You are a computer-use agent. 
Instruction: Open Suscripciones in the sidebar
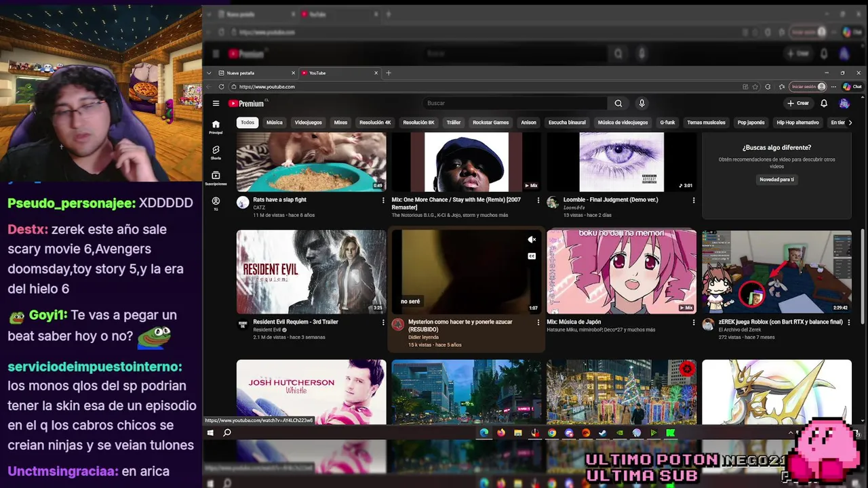[216, 178]
